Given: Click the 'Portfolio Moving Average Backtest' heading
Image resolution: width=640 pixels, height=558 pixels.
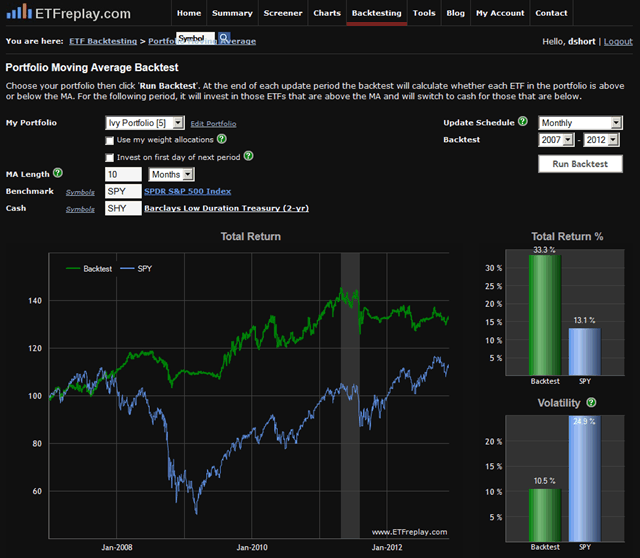Looking at the screenshot, I should point(92,67).
